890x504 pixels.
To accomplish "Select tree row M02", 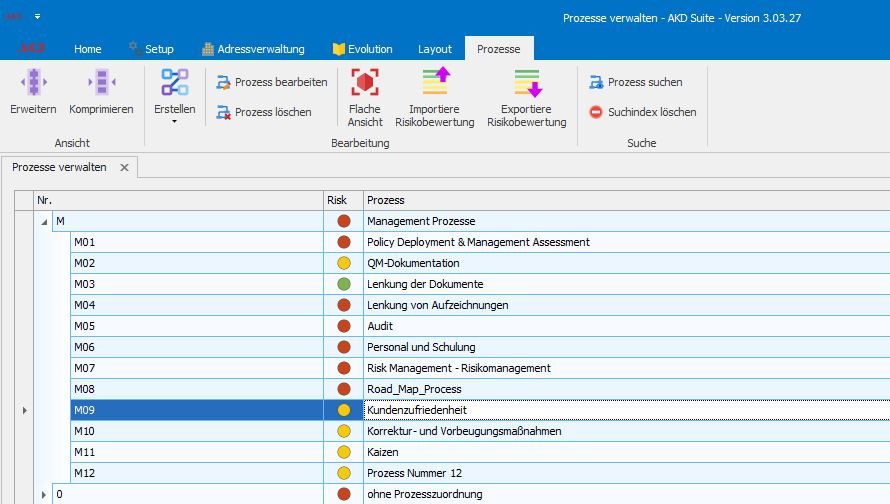I will tap(197, 263).
